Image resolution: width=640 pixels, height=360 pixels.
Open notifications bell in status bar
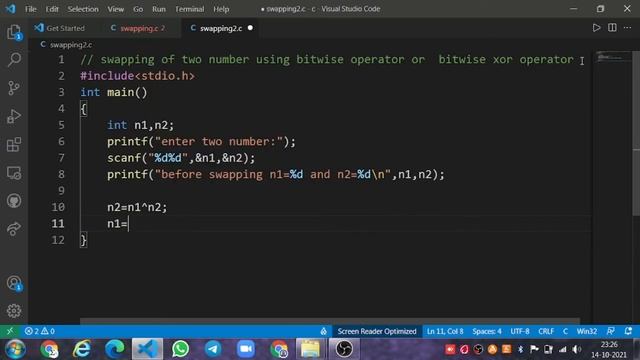tap(628, 331)
